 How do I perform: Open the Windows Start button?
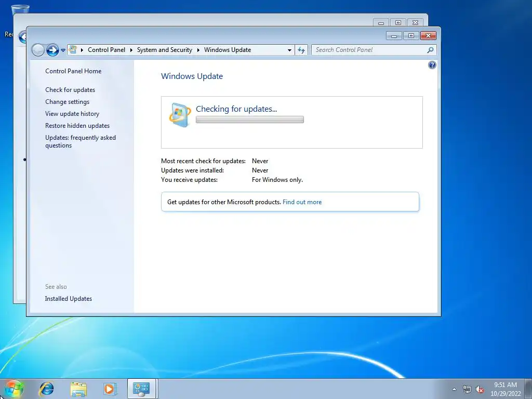click(x=14, y=389)
